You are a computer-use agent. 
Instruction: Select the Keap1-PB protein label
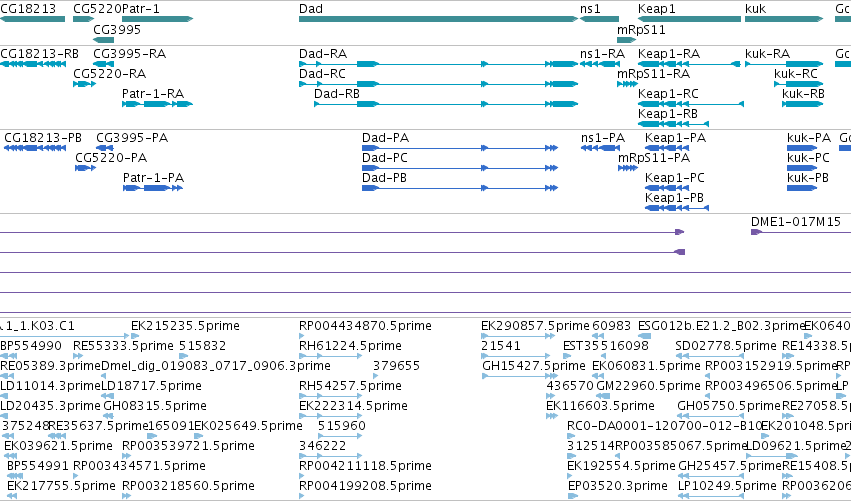(675, 198)
